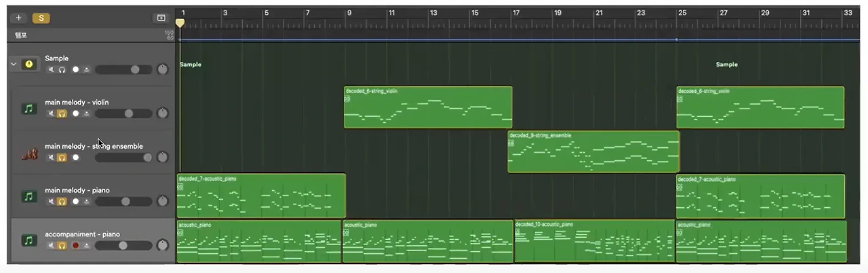Click bar 33 on the ruler

coord(848,13)
